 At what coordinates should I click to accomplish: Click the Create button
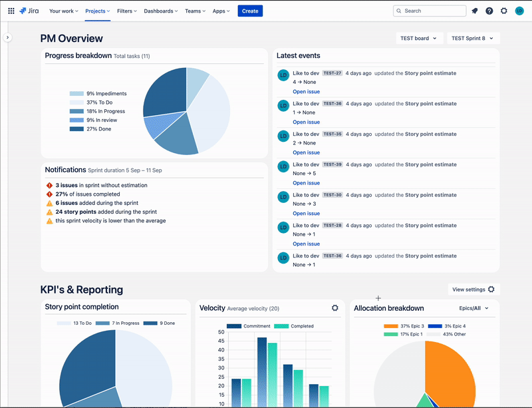(250, 11)
